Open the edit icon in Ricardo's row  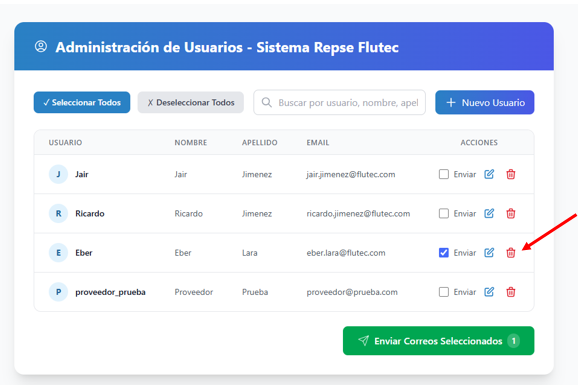click(489, 214)
